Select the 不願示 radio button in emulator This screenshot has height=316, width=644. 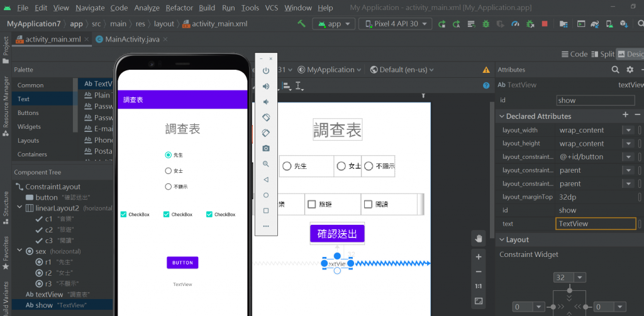click(x=176, y=187)
